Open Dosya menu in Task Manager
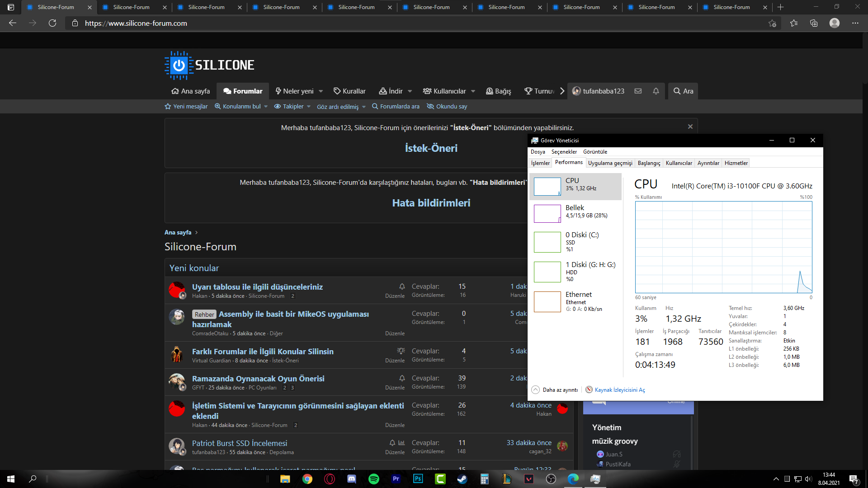The image size is (868, 488). click(x=538, y=152)
